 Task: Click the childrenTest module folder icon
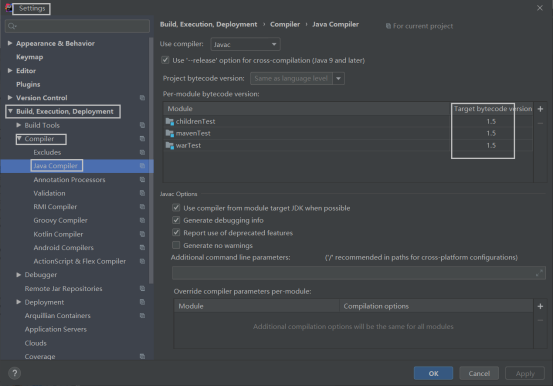pyautogui.click(x=170, y=122)
